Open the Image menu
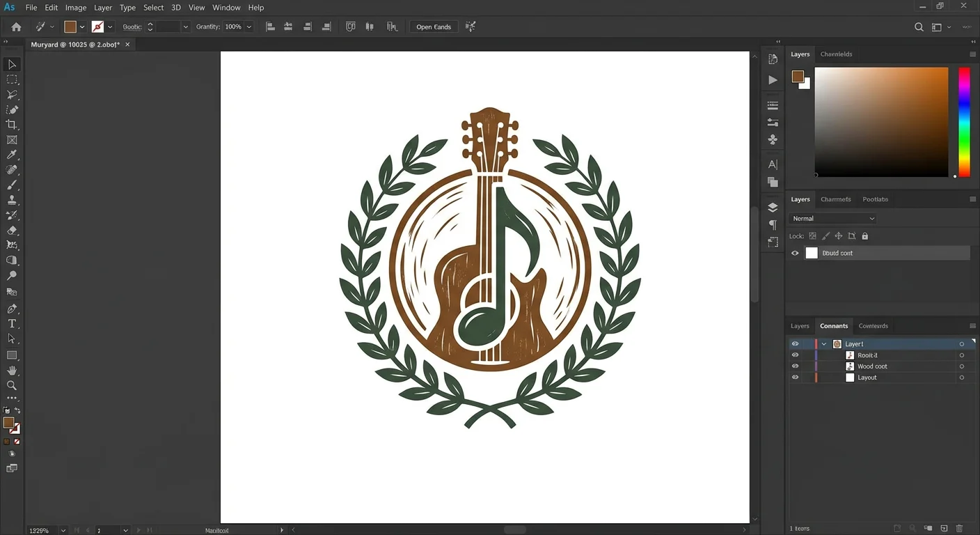Screen dimensions: 980x535 coord(76,8)
